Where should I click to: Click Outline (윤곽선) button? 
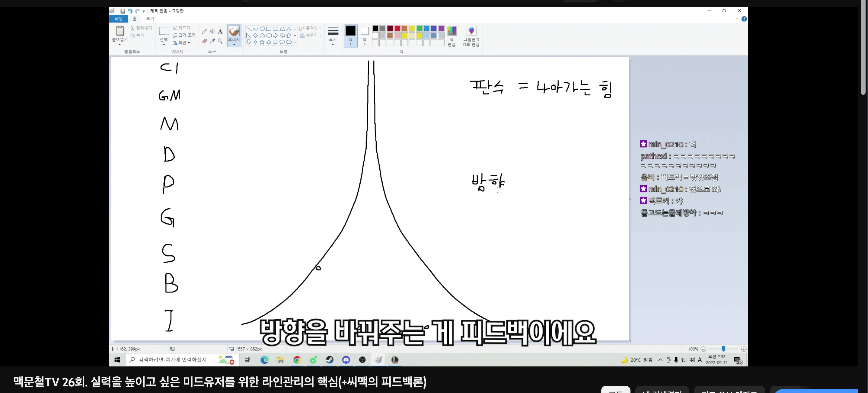(310, 28)
